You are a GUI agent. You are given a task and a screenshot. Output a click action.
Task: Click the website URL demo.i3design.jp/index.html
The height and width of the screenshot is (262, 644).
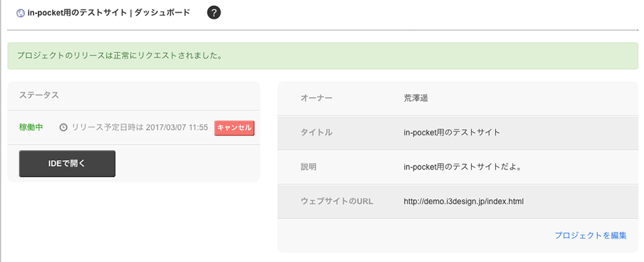pos(464,201)
